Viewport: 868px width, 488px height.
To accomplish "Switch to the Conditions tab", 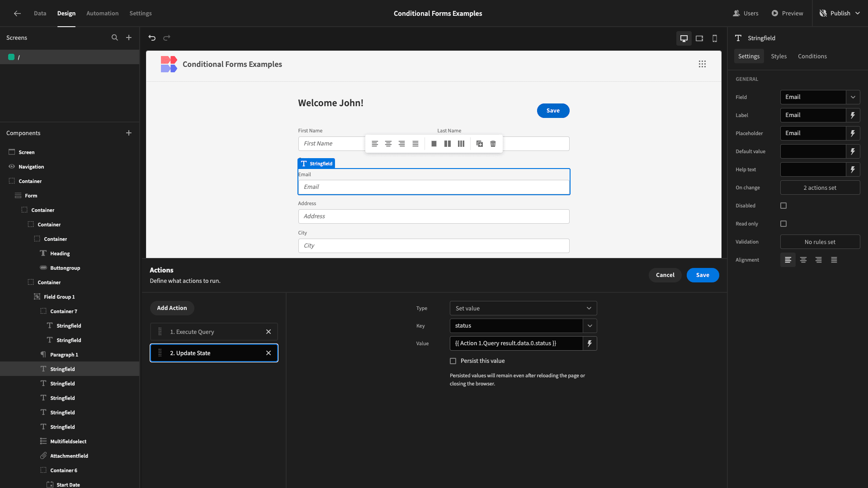I will [812, 56].
